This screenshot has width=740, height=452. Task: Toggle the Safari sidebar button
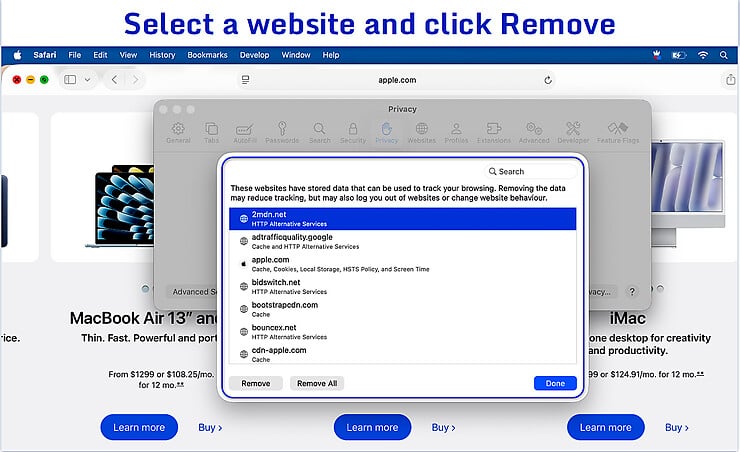click(70, 80)
